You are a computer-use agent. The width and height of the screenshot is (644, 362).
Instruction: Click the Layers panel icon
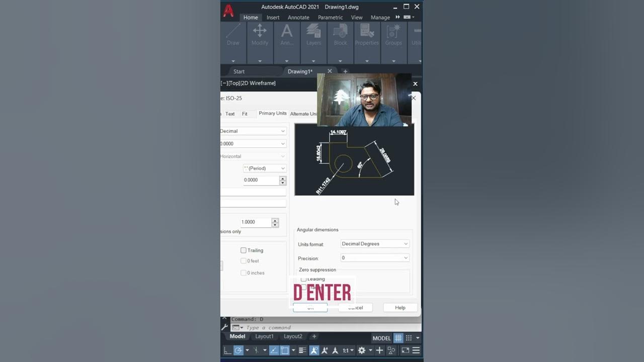pyautogui.click(x=313, y=31)
